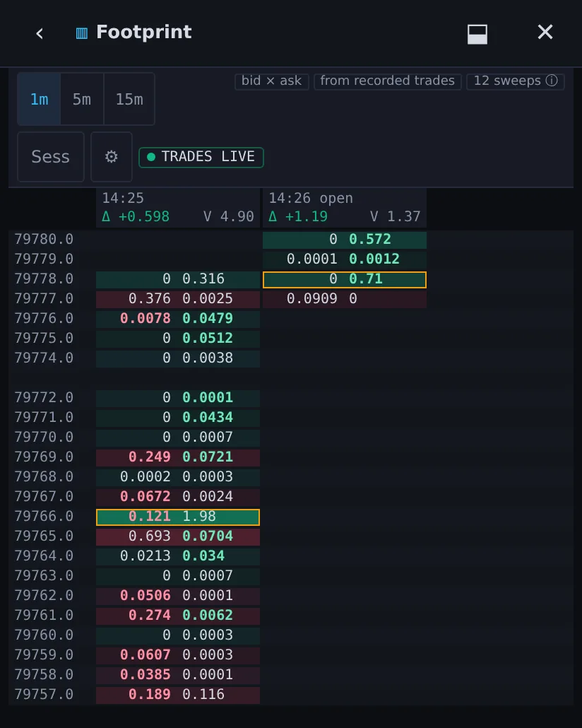Click the 0.0385 × 0.0001 cell
The image size is (582, 728).
[178, 675]
